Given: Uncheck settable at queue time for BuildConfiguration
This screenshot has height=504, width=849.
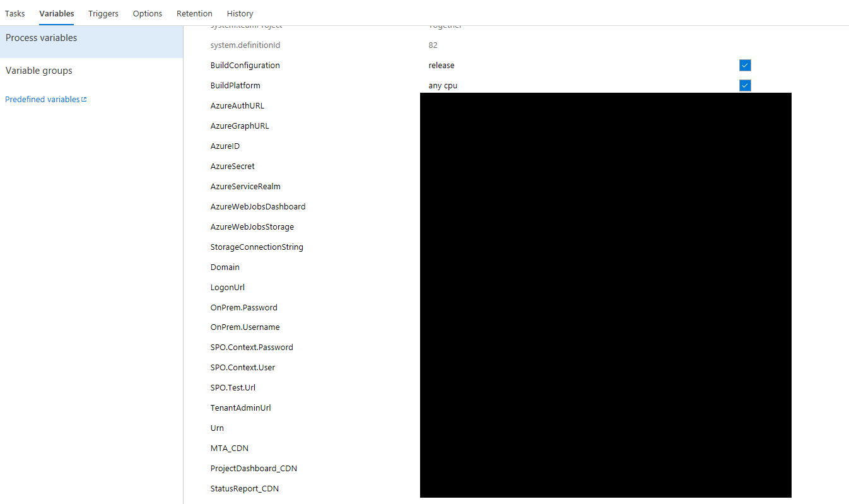Looking at the screenshot, I should click(745, 65).
